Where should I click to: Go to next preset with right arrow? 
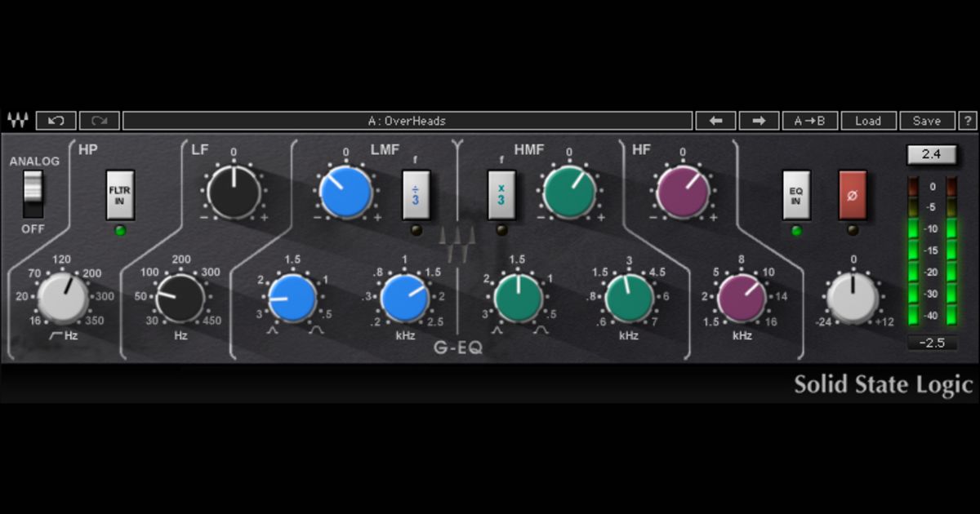759,121
